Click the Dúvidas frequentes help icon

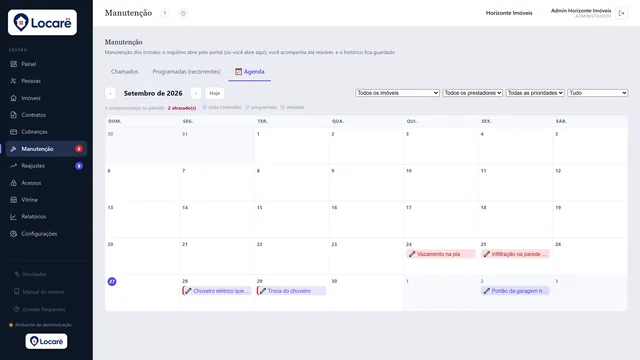(17, 309)
